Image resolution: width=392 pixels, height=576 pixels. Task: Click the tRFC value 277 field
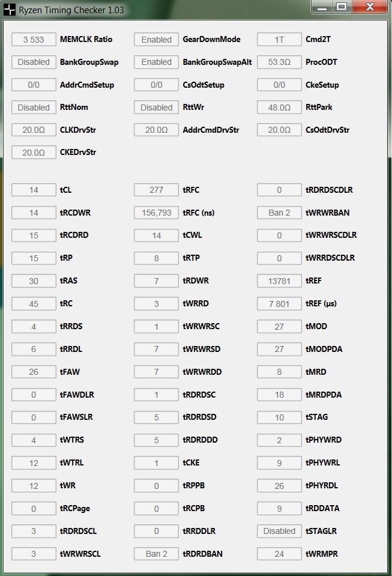pyautogui.click(x=156, y=190)
